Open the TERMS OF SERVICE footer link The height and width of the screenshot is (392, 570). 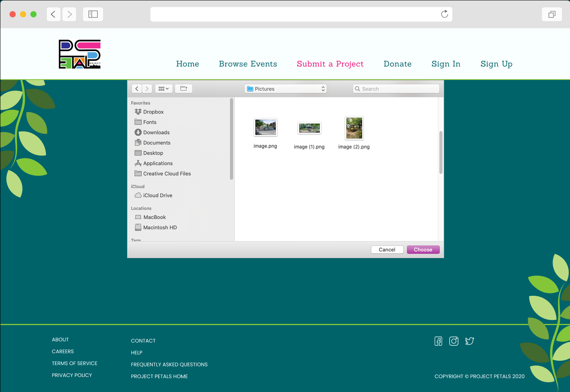click(x=75, y=363)
